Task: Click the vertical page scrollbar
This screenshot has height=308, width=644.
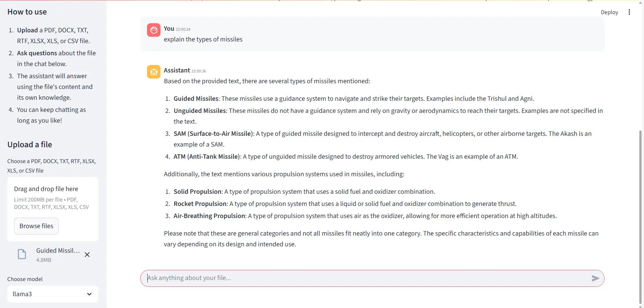Action: pyautogui.click(x=640, y=216)
